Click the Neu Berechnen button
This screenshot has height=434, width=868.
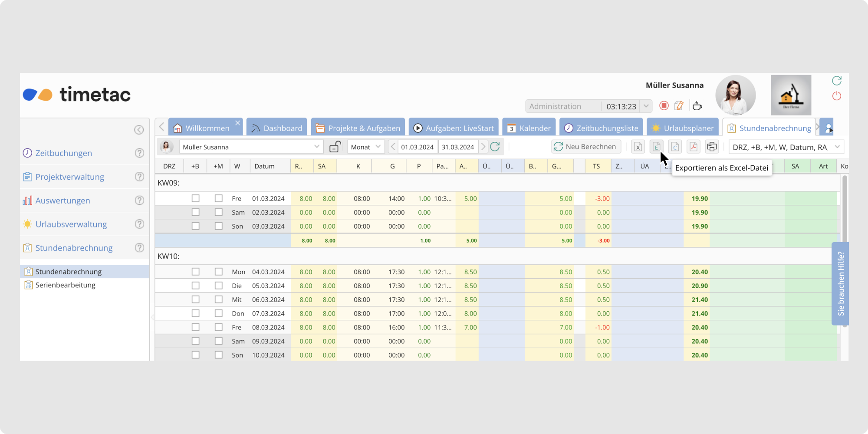coord(586,147)
